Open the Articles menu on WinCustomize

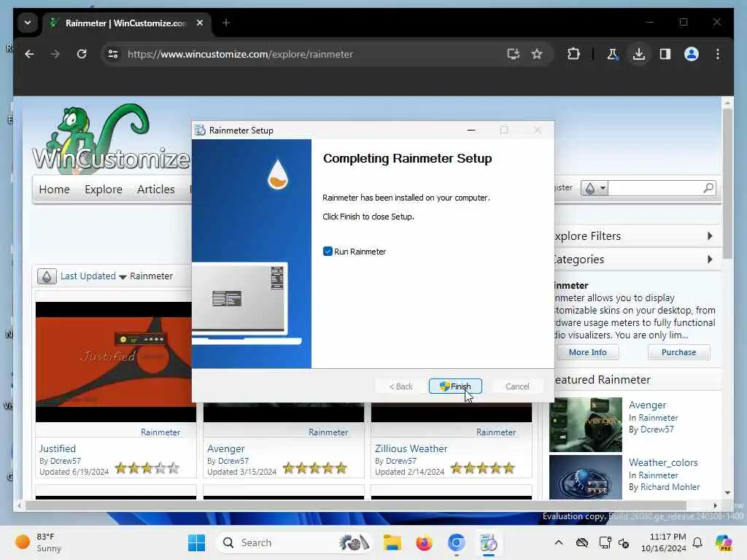point(156,189)
